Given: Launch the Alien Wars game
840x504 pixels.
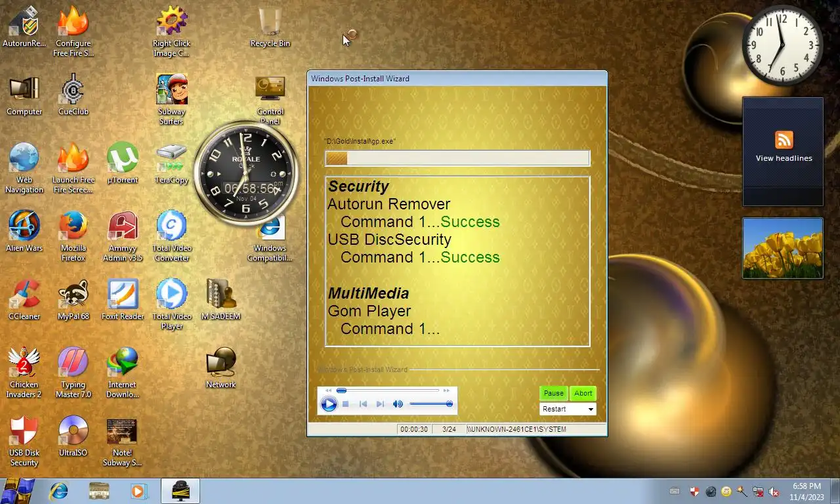Looking at the screenshot, I should [24, 232].
